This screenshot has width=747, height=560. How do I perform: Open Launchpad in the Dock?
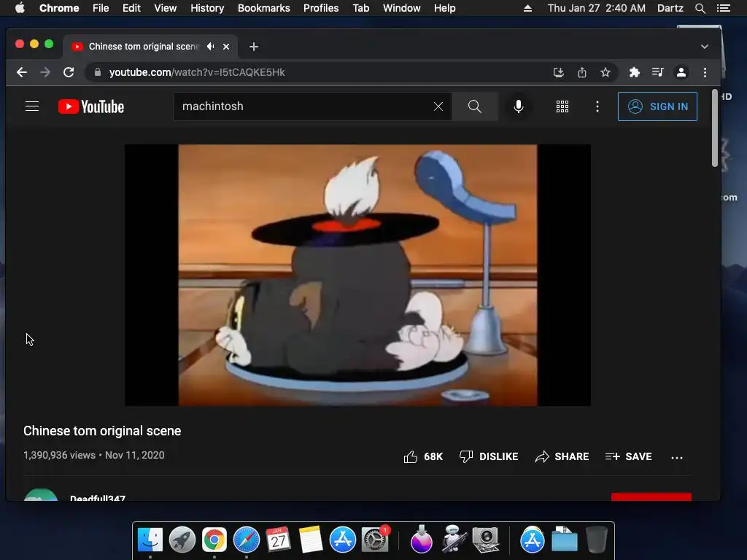182,540
